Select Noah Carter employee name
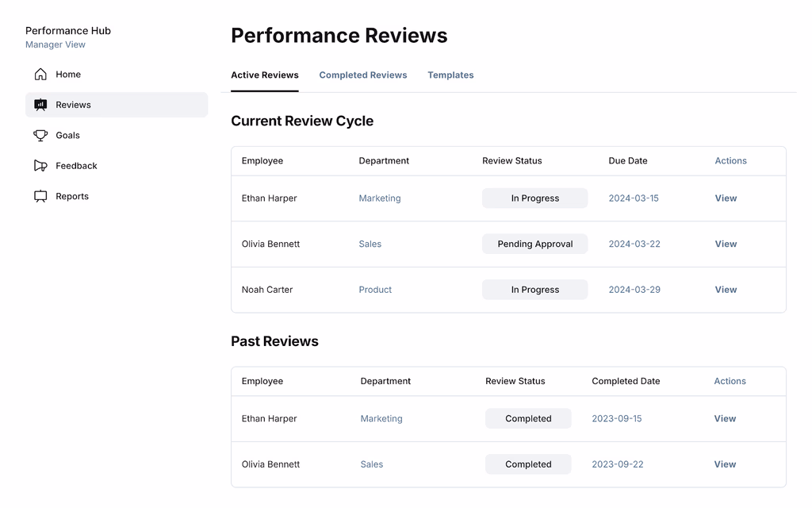The width and height of the screenshot is (812, 508). (266, 289)
